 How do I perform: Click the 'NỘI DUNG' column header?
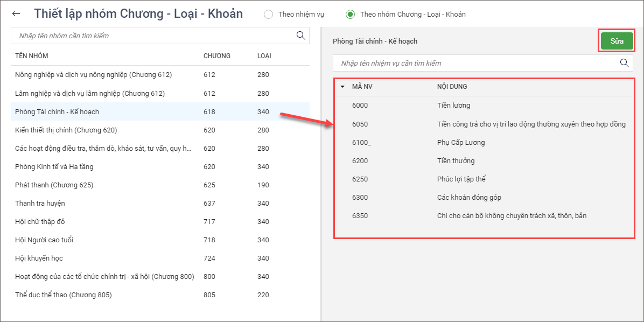coord(452,86)
